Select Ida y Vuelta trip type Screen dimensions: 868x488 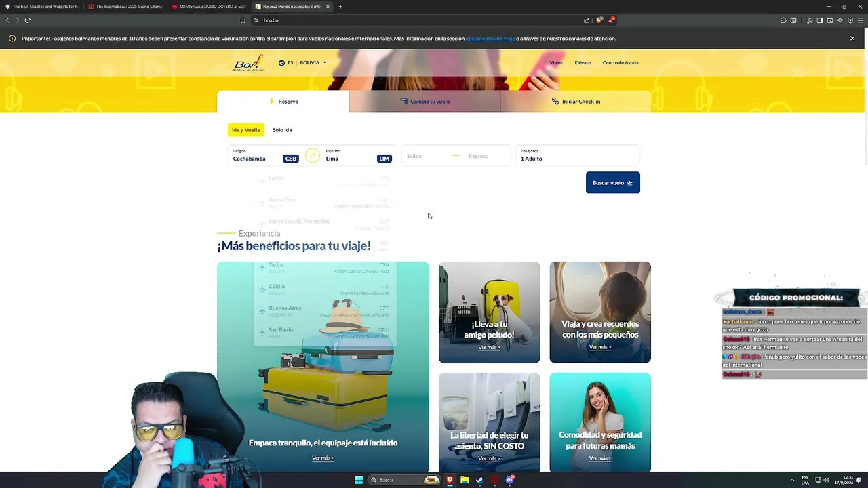click(x=246, y=130)
